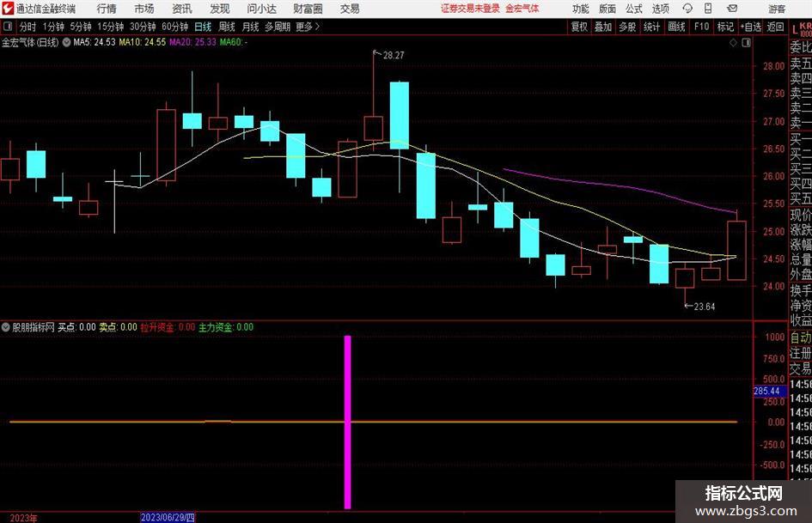The image size is (812, 523).
Task: Click the 证券交易未登录 status link
Action: click(470, 9)
